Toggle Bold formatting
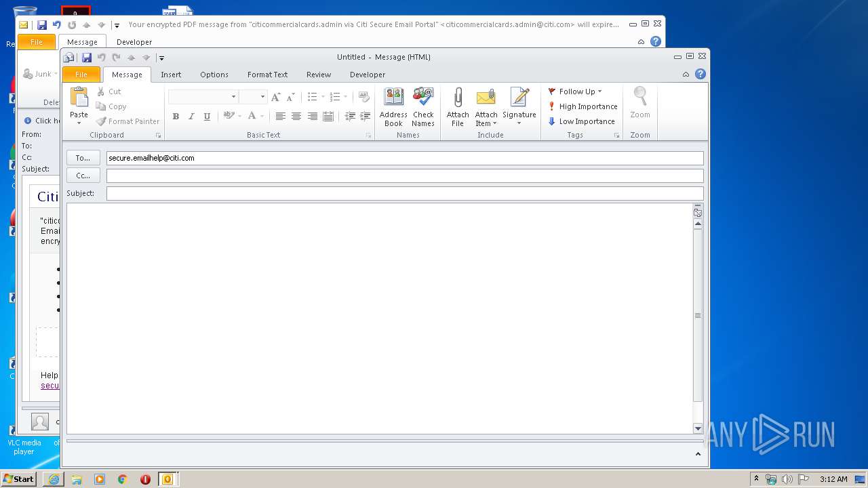Viewport: 868px width, 488px height. [x=176, y=117]
